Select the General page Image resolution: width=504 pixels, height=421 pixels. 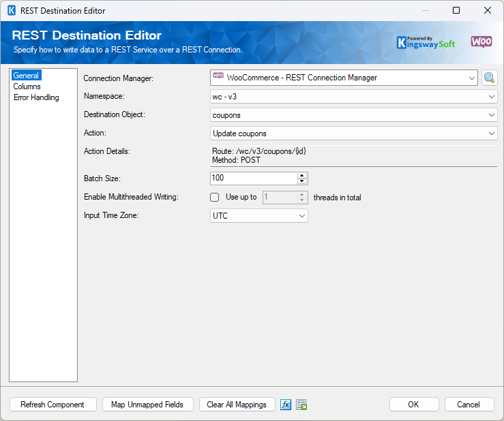tap(26, 76)
